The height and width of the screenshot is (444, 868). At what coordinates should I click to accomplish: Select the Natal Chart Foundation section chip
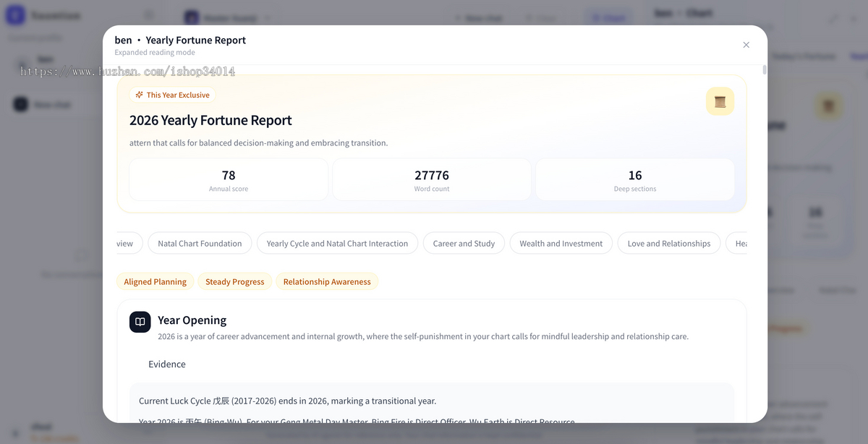(x=200, y=244)
